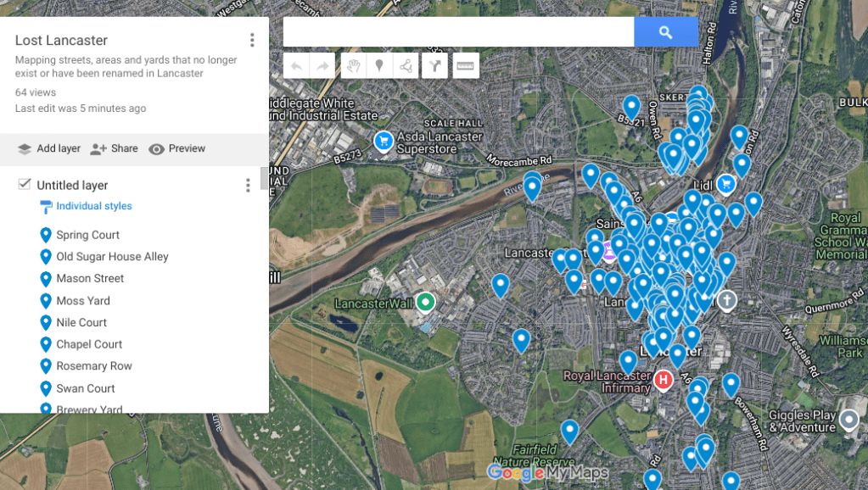Open the Lost Lancaster map options menu

[x=252, y=41]
